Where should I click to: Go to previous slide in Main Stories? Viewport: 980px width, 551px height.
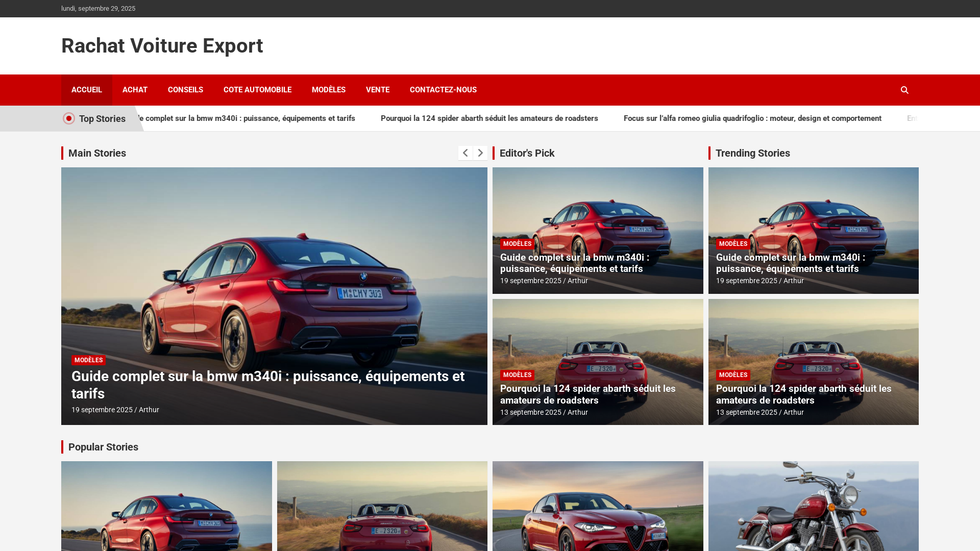pyautogui.click(x=465, y=153)
